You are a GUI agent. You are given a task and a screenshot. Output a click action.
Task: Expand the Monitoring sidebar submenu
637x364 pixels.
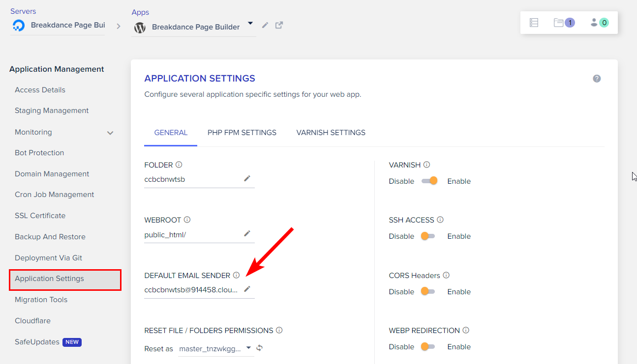click(110, 133)
